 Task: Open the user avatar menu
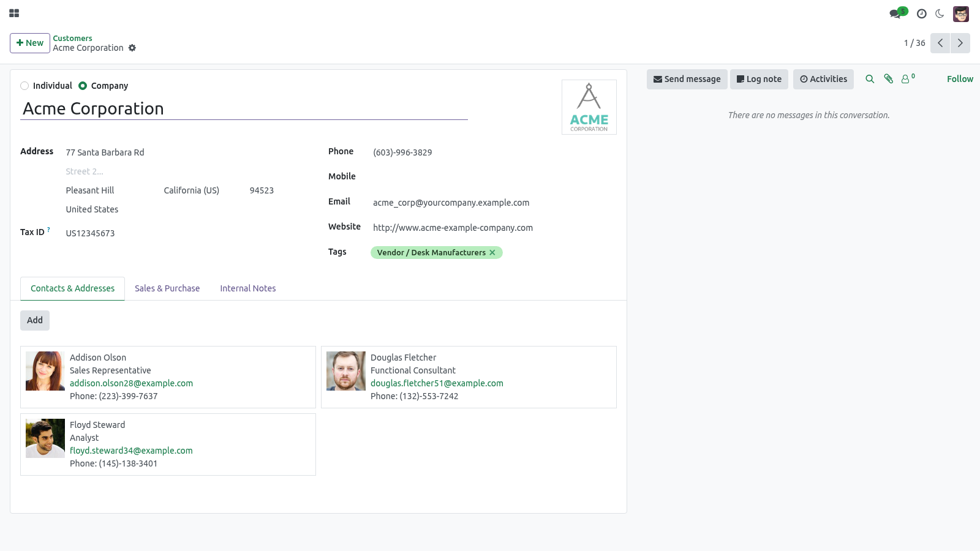pos(961,13)
